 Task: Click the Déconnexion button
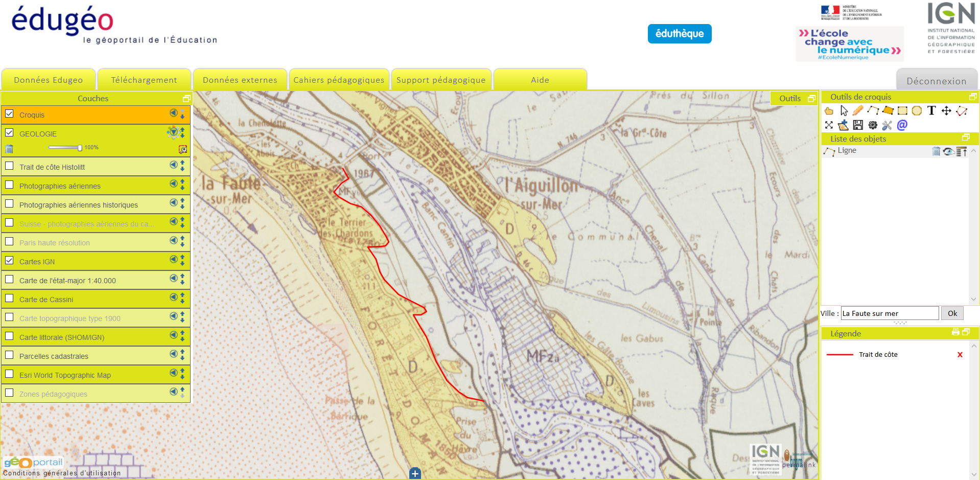pos(936,81)
